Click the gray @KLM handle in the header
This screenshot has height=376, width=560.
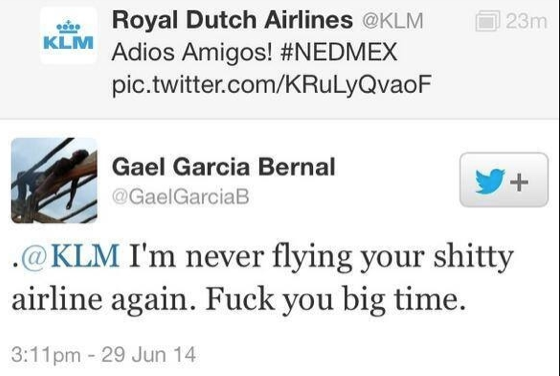click(392, 21)
